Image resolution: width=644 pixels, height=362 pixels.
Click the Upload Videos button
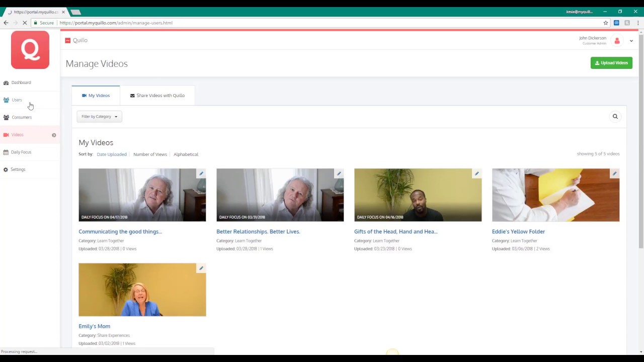[x=611, y=63]
